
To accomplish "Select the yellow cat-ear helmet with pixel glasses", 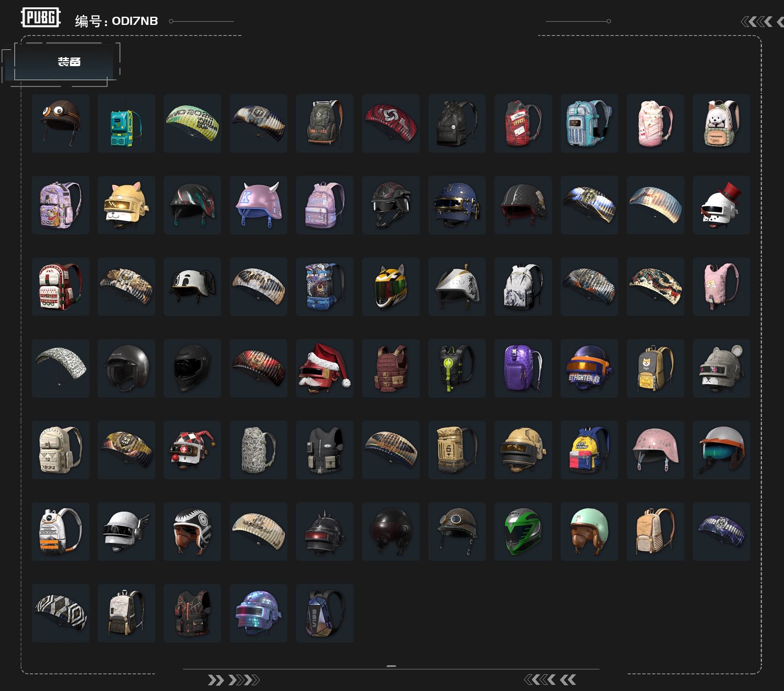I will [x=126, y=205].
